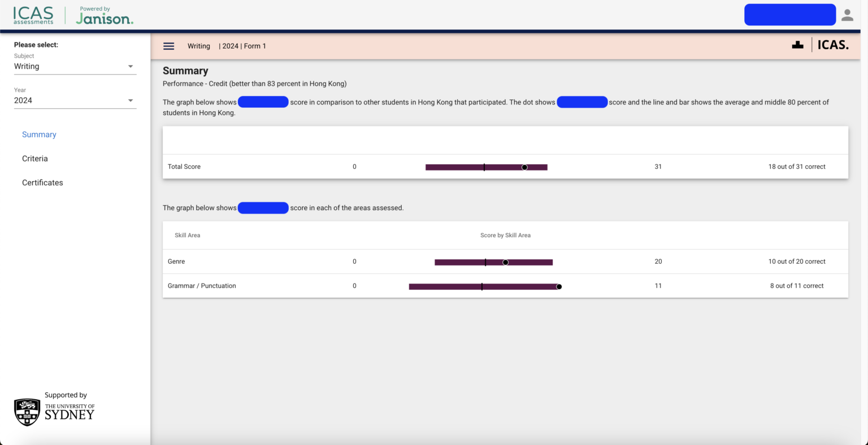Expand the Year dropdown showing 2024
This screenshot has width=868, height=445.
tap(75, 101)
